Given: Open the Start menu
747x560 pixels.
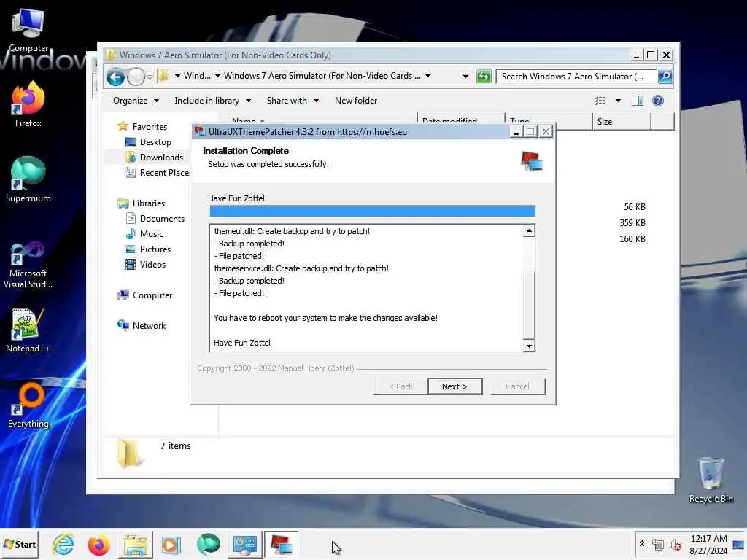Looking at the screenshot, I should coord(20,544).
